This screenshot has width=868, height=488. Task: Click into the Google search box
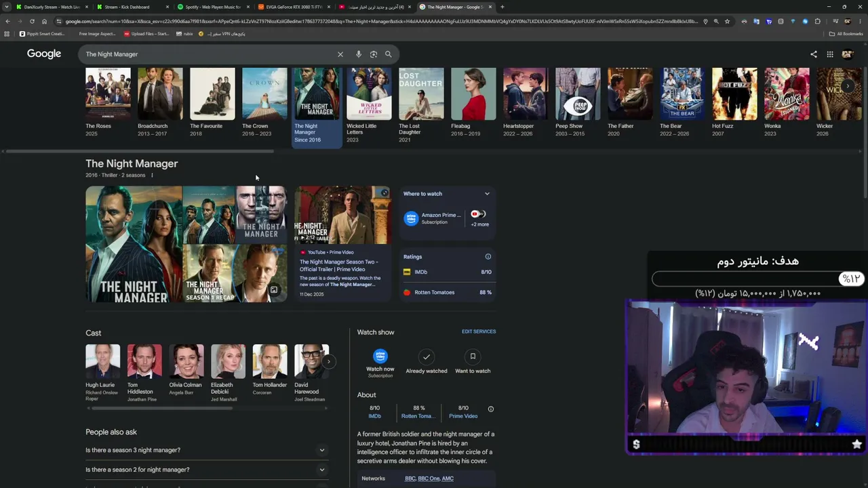pyautogui.click(x=210, y=54)
